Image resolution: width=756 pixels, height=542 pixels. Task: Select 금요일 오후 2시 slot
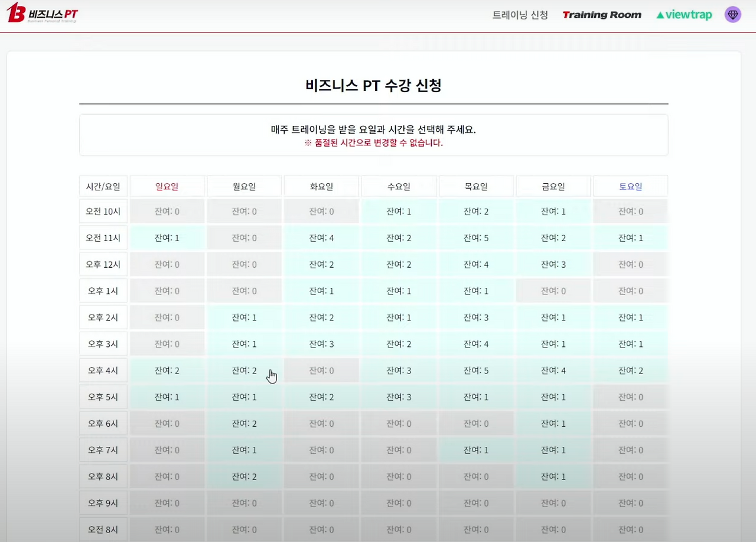[553, 318]
